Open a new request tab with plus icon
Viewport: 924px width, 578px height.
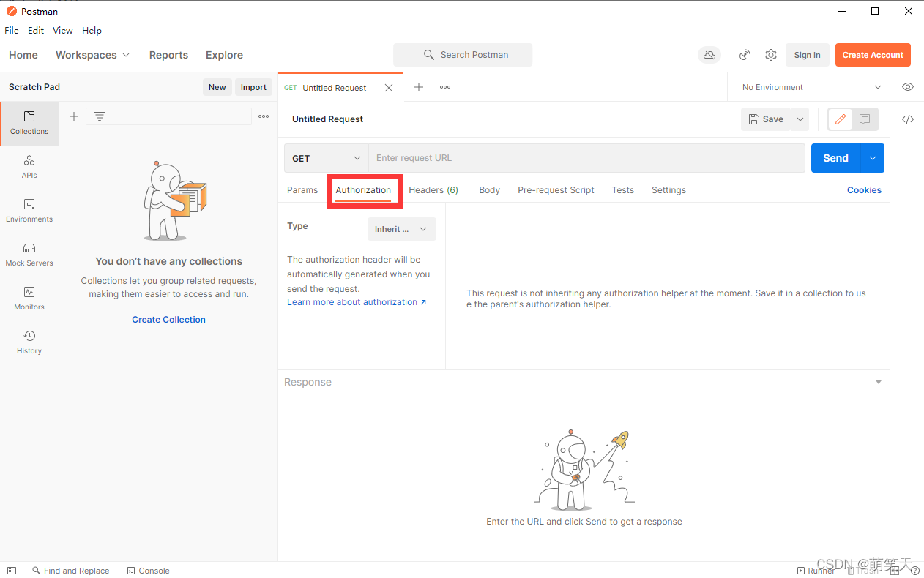(419, 87)
